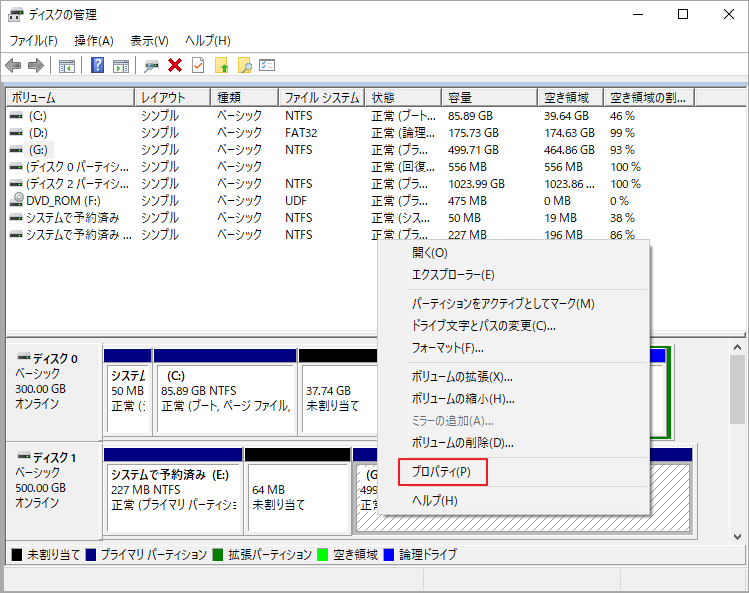The height and width of the screenshot is (593, 749).
Task: Click the FAT32 file system cell
Action: 301,133
